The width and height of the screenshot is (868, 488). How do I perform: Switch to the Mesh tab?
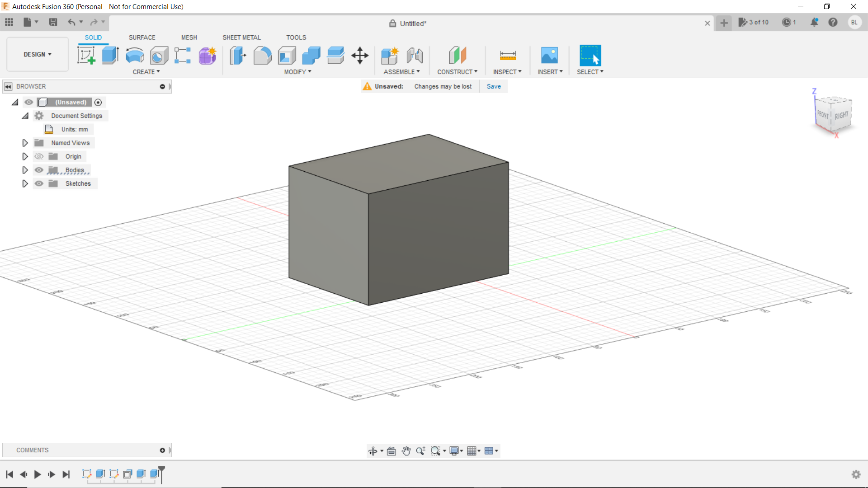(x=189, y=38)
